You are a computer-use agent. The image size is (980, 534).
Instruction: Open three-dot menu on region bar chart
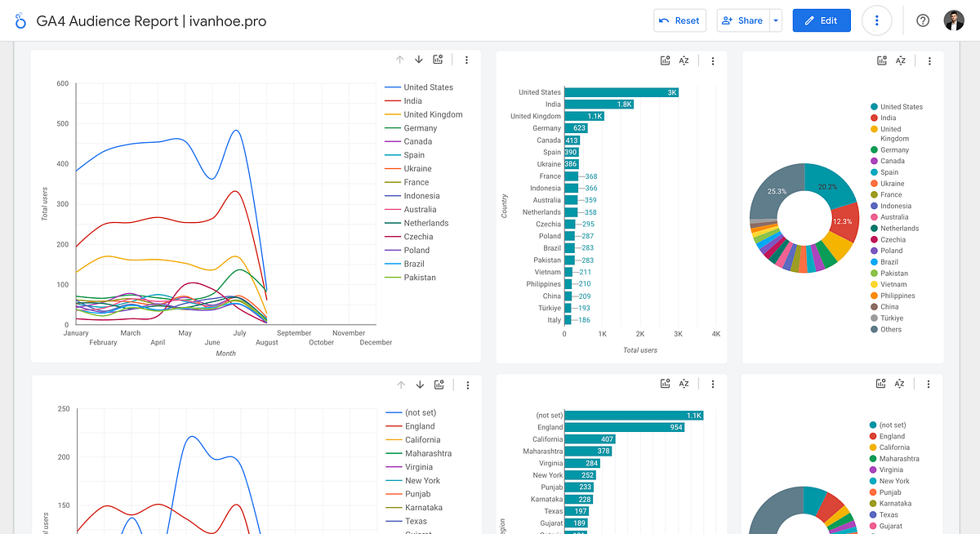(x=712, y=384)
